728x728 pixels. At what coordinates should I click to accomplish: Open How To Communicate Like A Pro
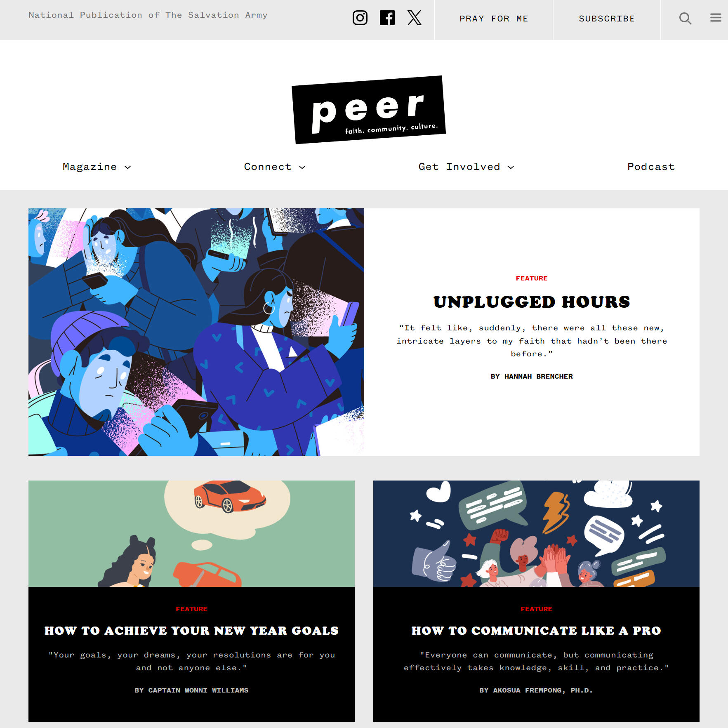(536, 631)
